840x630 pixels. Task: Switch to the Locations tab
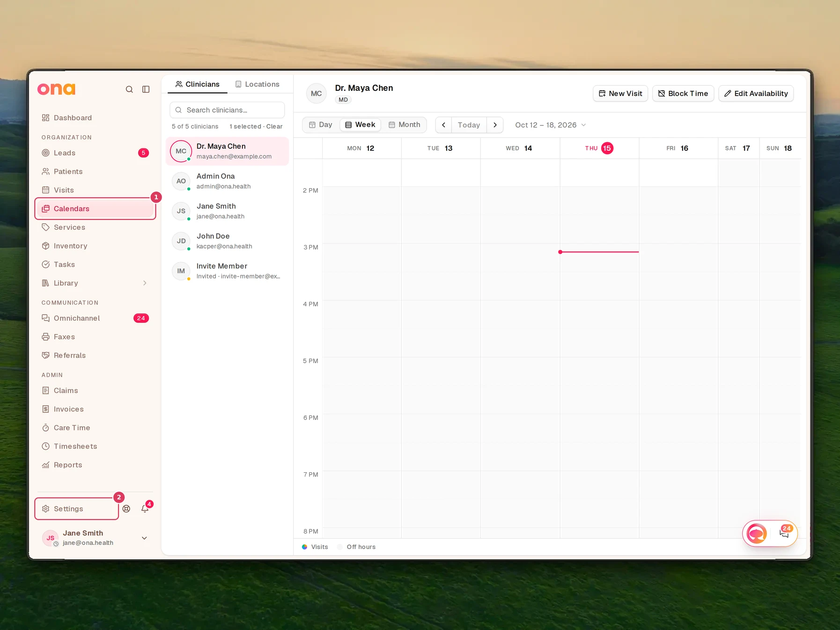(x=257, y=84)
